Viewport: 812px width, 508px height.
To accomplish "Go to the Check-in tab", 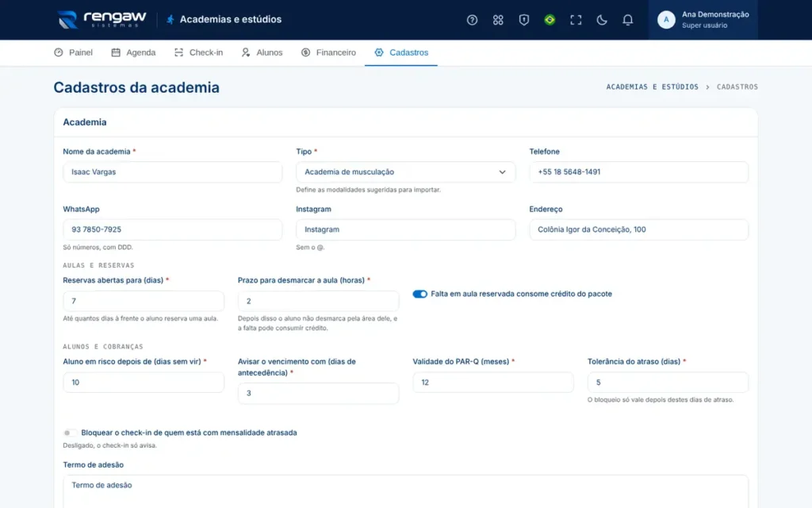I will click(x=198, y=52).
